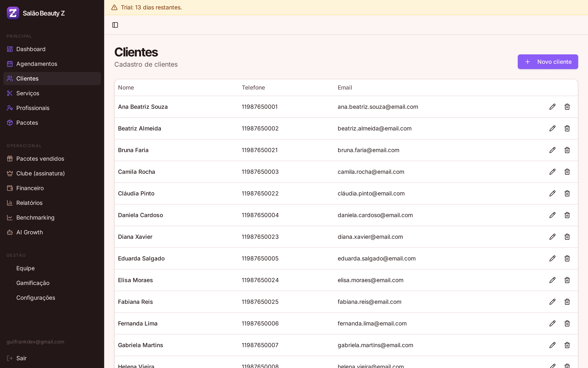
Task: Click email ana.beatriz.souza@email.com
Action: [x=378, y=107]
